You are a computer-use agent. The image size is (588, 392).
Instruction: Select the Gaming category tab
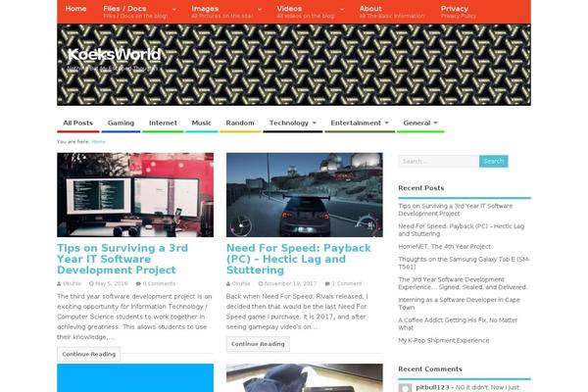[121, 123]
